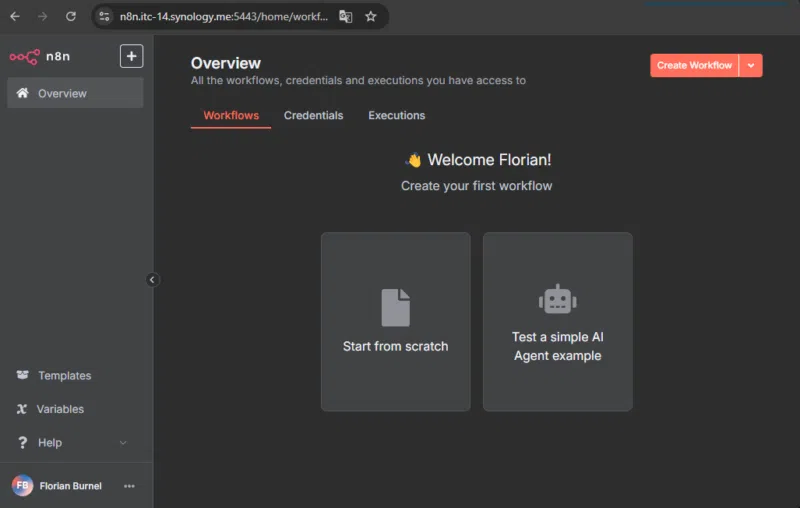This screenshot has width=800, height=508.
Task: Click the Create Workflow button
Action: click(694, 65)
